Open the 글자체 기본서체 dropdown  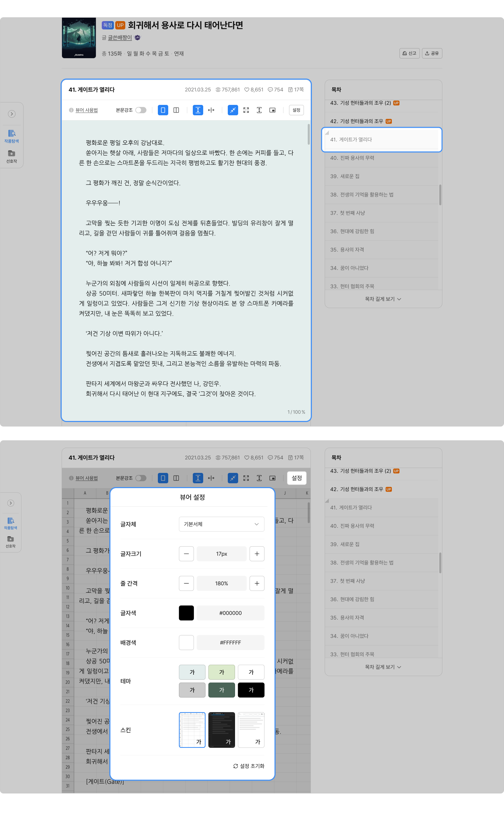tap(222, 524)
